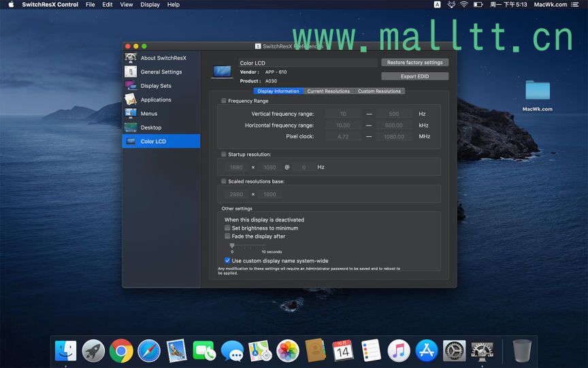Click vertical frequency minimum field 10
588x368 pixels.
pos(343,114)
